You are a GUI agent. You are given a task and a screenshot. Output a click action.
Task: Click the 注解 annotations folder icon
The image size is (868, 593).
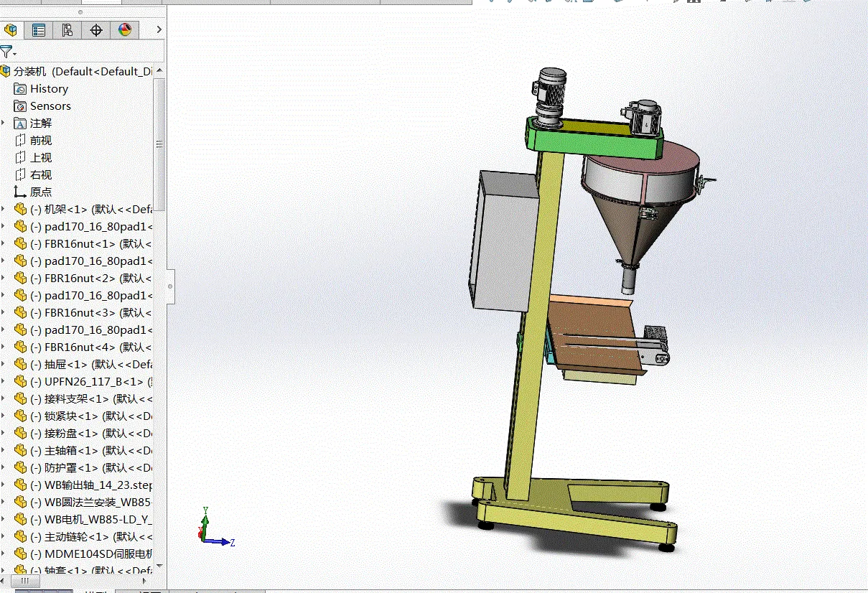tap(20, 123)
